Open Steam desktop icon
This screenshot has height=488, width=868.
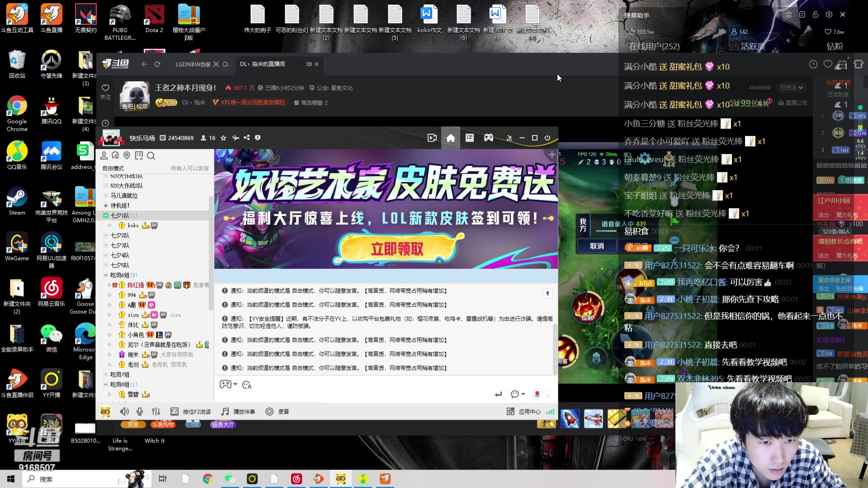[17, 202]
